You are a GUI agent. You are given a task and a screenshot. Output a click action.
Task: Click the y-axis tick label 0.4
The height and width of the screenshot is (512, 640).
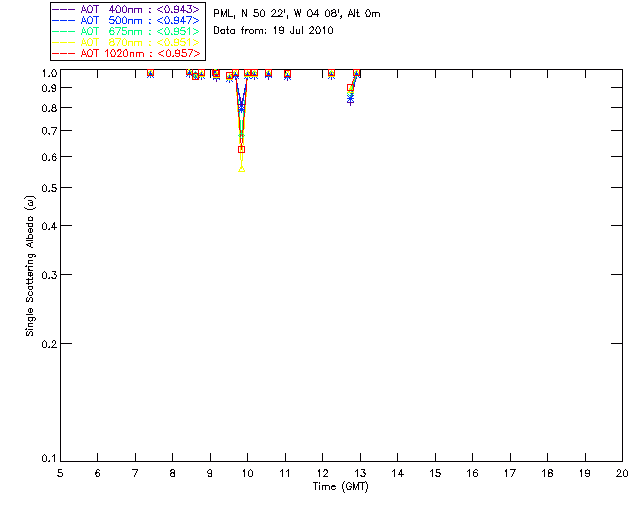tap(49, 226)
